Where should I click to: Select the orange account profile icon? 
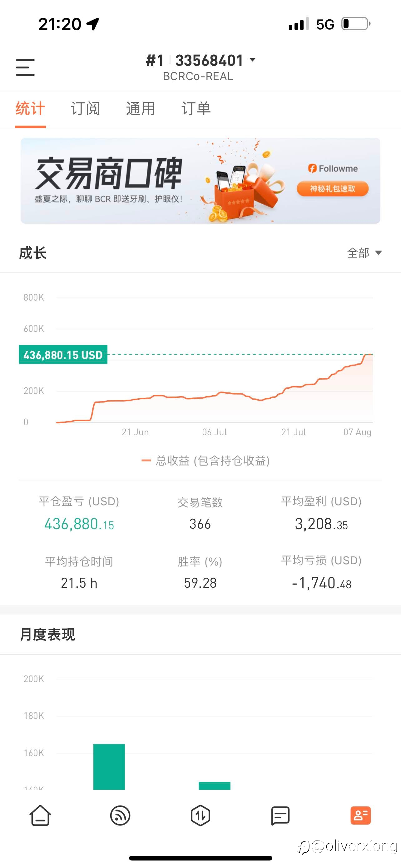click(x=361, y=816)
